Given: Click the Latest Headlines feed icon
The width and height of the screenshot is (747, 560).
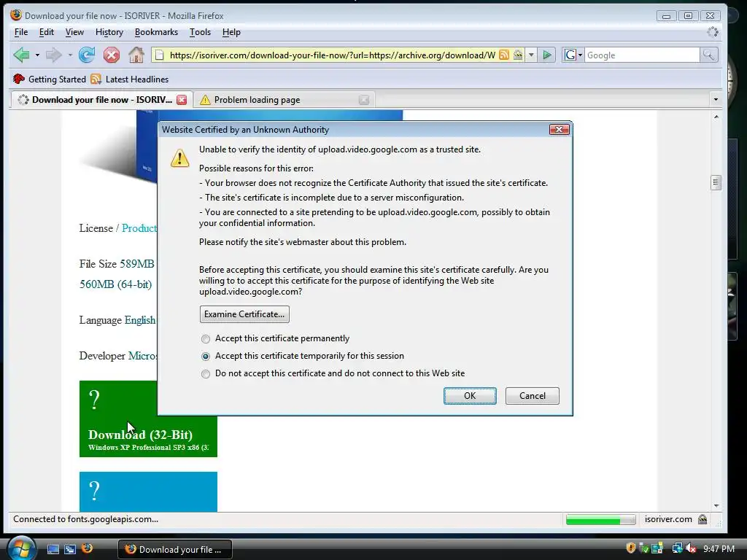Looking at the screenshot, I should (x=96, y=79).
